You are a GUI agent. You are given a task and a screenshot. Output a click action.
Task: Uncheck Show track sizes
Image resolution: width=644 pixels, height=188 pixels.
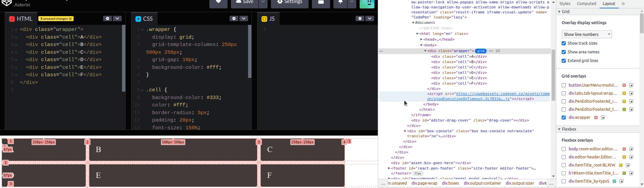pyautogui.click(x=564, y=43)
